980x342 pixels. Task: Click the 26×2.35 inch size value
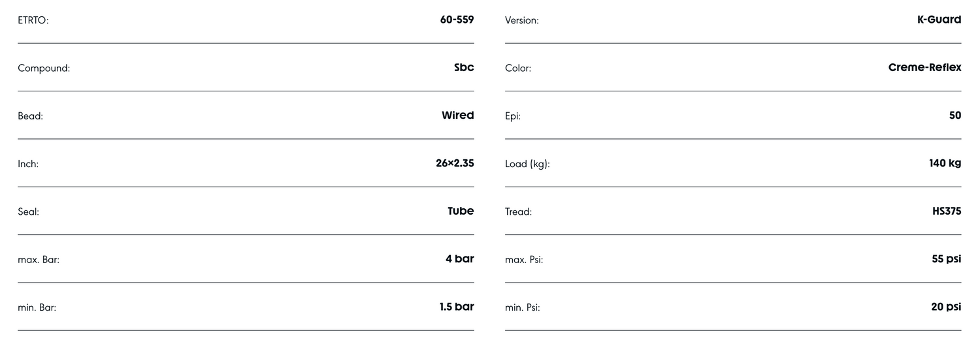[455, 163]
